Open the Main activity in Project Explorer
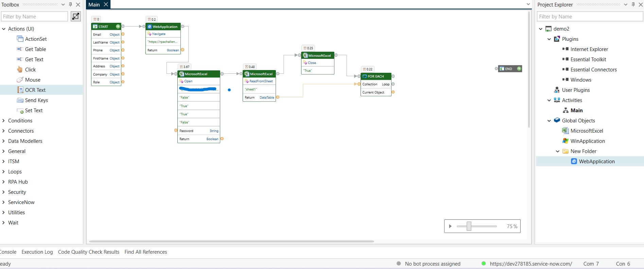This screenshot has height=269, width=644. 576,110
